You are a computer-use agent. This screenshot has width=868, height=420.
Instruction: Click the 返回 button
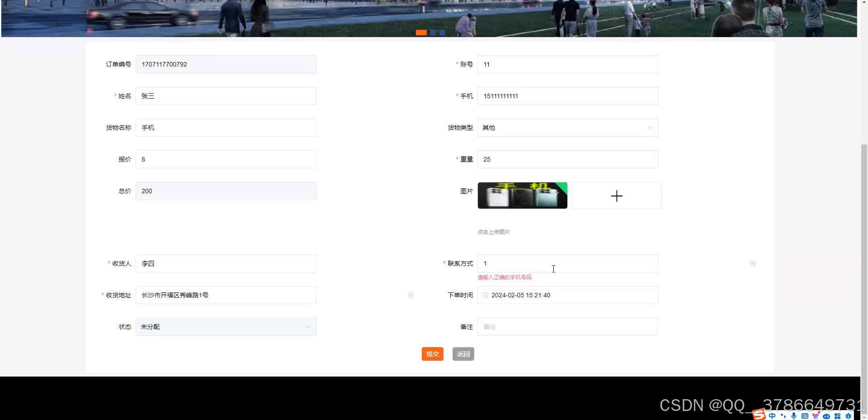coord(463,354)
